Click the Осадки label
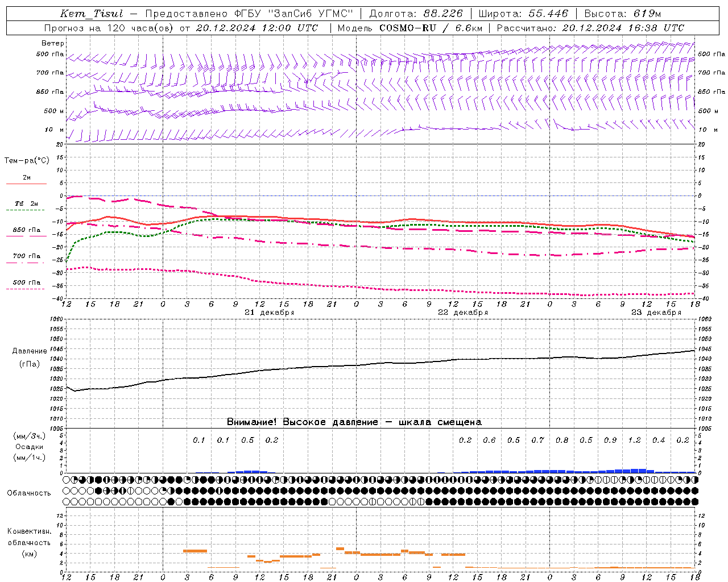 pyautogui.click(x=29, y=447)
